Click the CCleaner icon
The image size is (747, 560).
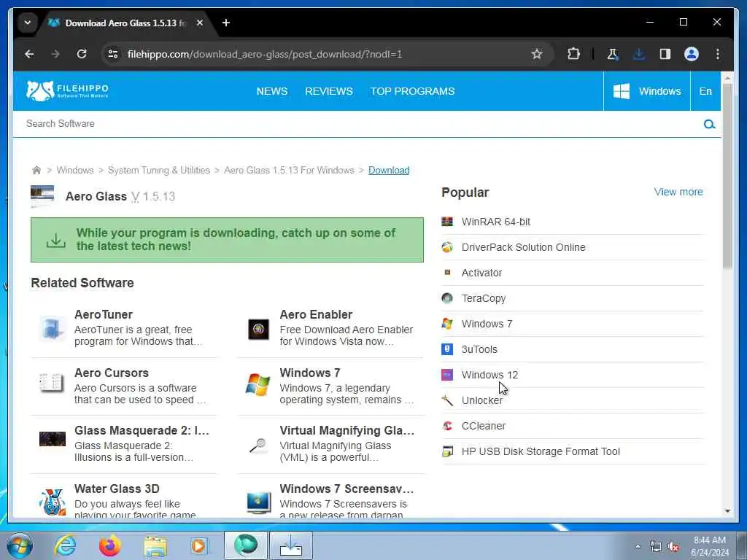pyautogui.click(x=447, y=426)
